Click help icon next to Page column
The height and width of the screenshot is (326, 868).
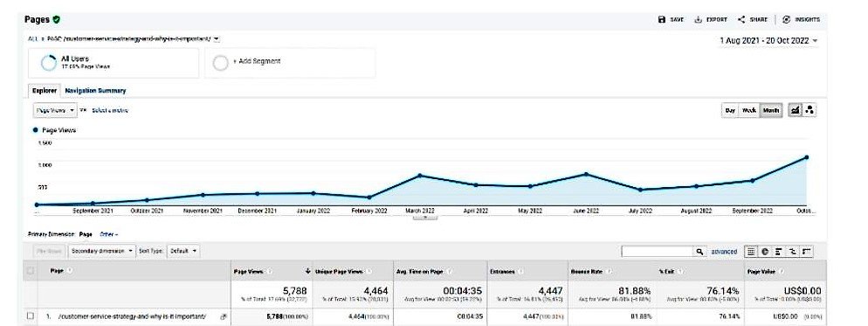click(x=71, y=271)
